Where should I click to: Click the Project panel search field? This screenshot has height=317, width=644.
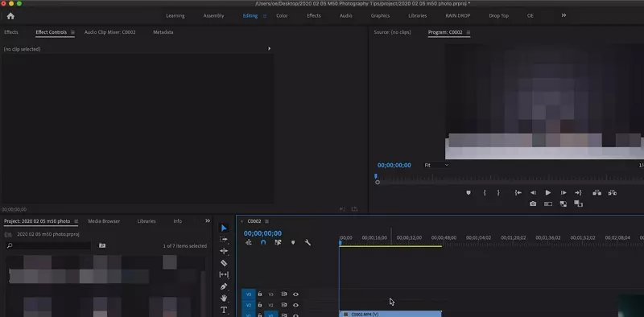(x=48, y=245)
